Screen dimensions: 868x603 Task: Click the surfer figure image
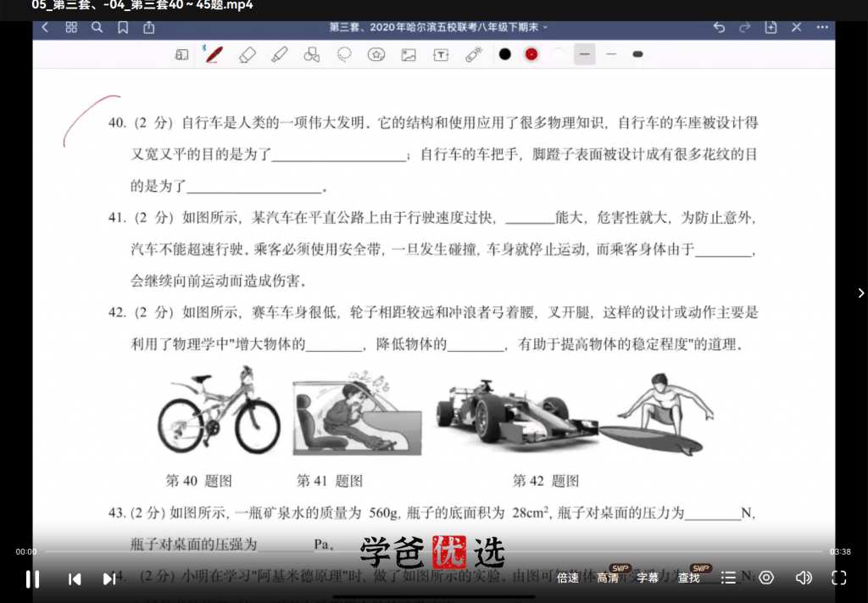click(658, 414)
